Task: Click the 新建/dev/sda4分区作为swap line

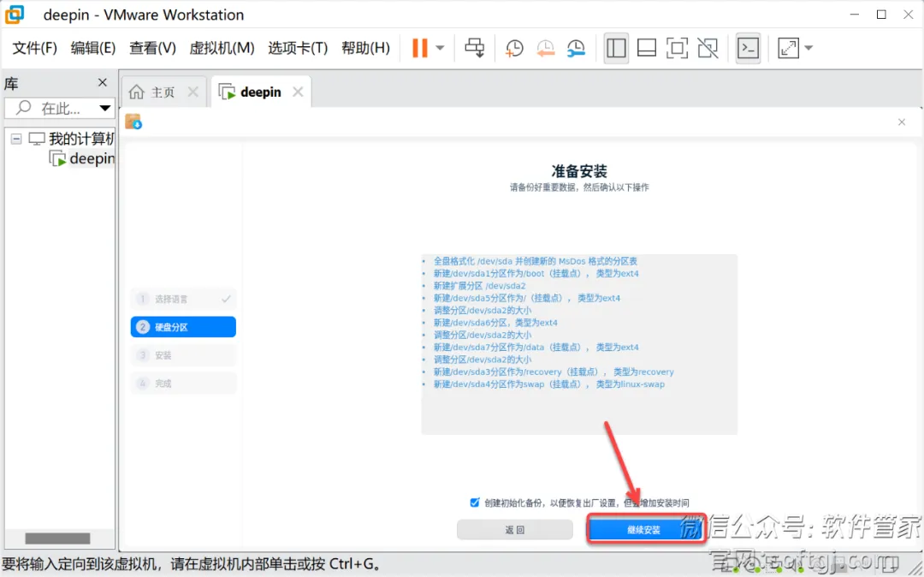Action: pyautogui.click(x=548, y=384)
